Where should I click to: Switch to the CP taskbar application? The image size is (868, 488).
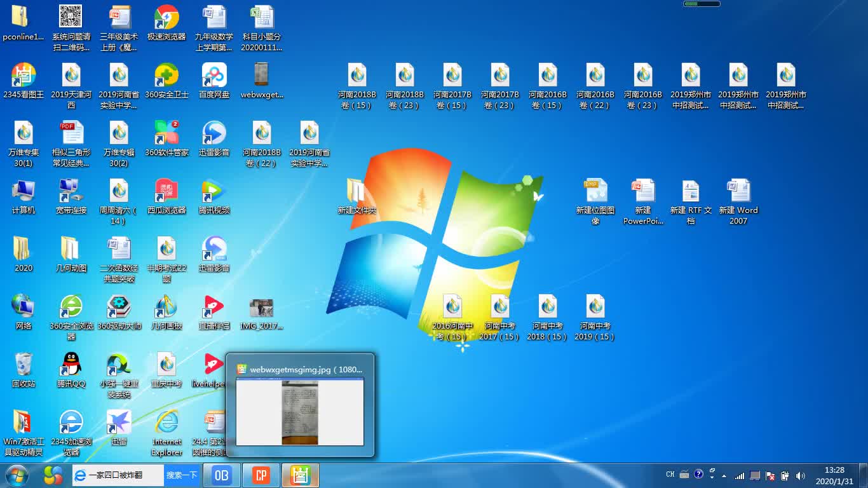coord(261,475)
